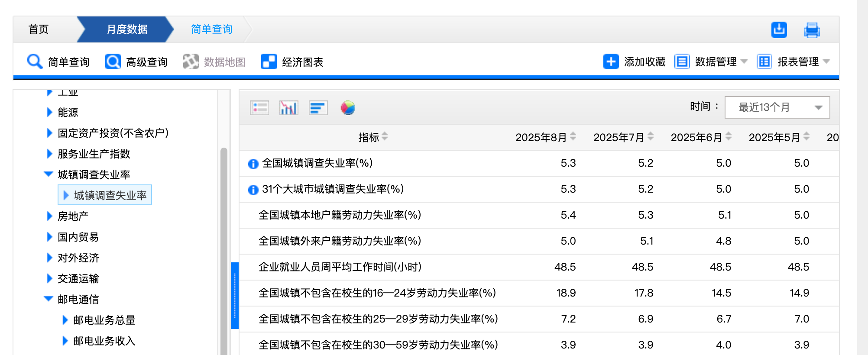
Task: Click row 全国城镇不包含在校生的30—59岁劳动力失业率(%)
Action: coord(539,344)
